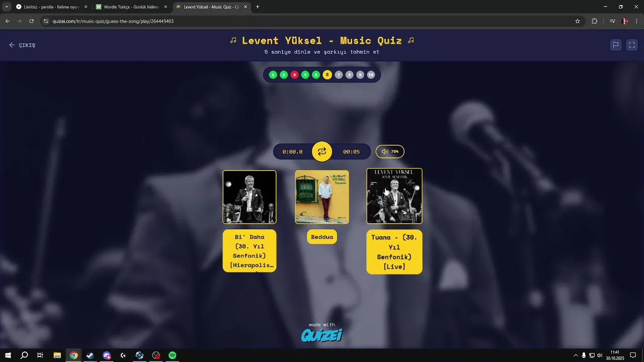
Task: Open the media control icon in Chrome toolbar
Action: point(612,21)
